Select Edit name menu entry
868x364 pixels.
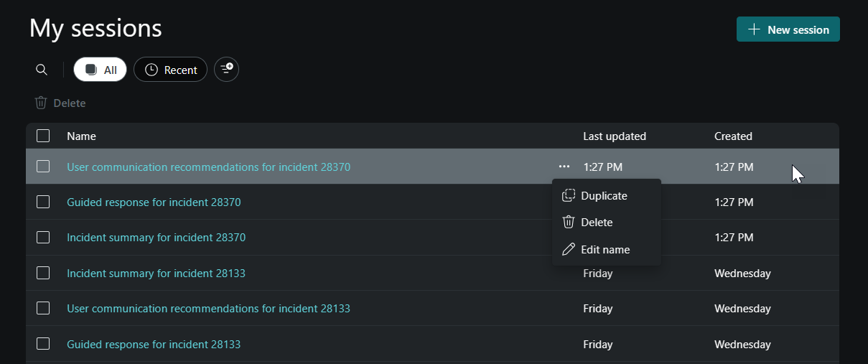point(607,249)
